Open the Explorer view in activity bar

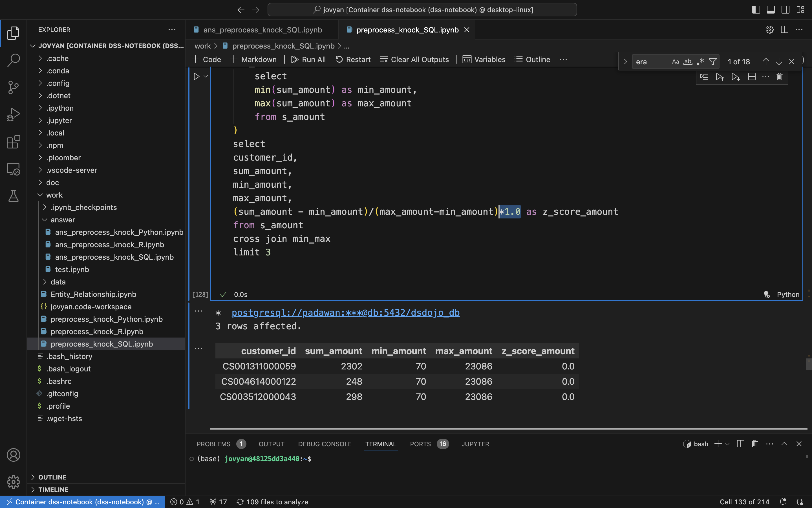pos(14,33)
